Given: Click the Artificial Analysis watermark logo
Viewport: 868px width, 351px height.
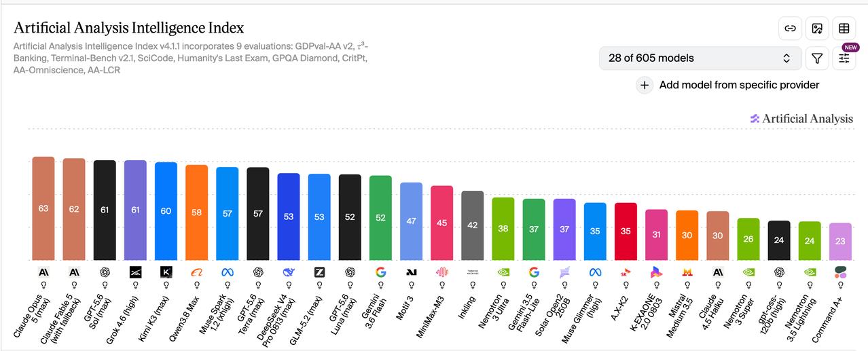Looking at the screenshot, I should tap(801, 119).
